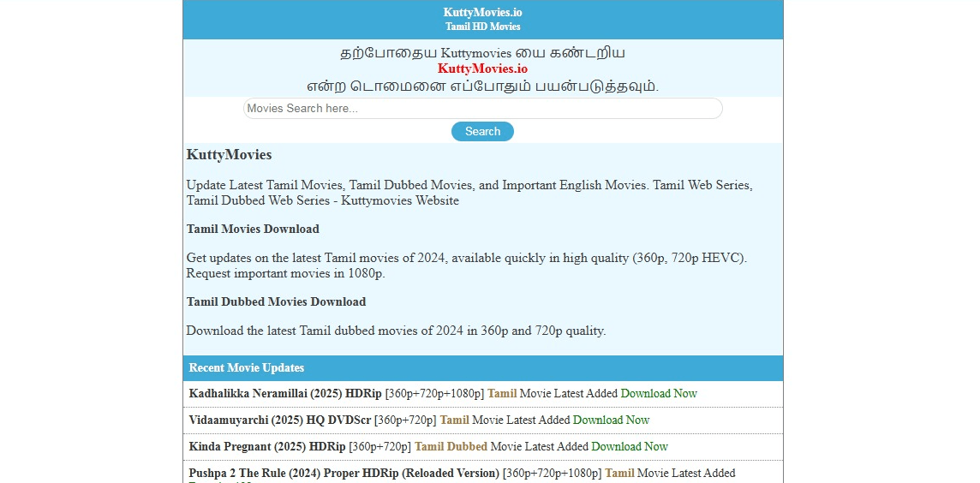Screen dimensions: 980x483
Task: Open the red KuttyMovies.io domain link
Action: (x=482, y=69)
